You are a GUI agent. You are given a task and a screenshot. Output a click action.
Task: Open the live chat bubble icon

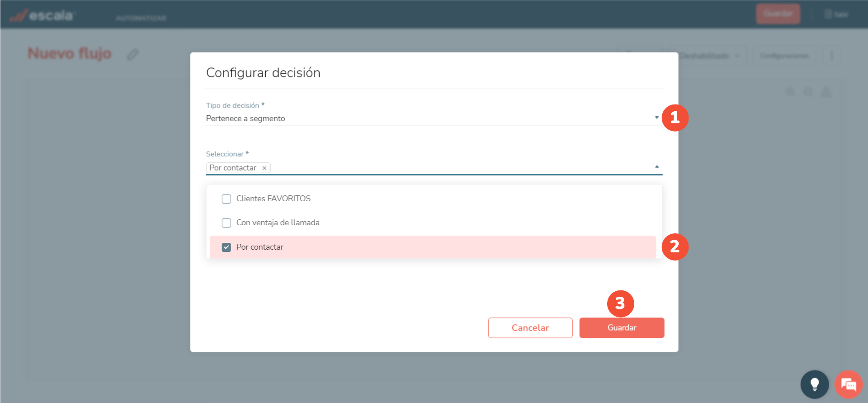[848, 384]
